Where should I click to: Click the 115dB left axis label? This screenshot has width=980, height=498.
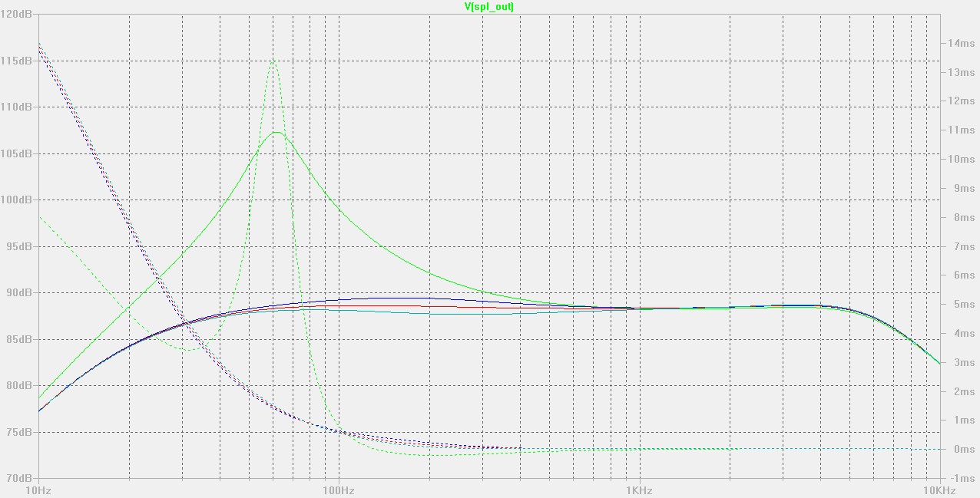18,61
